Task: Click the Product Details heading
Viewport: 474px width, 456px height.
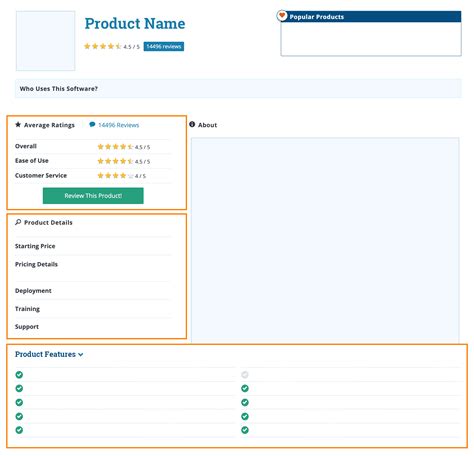Action: coord(48,222)
